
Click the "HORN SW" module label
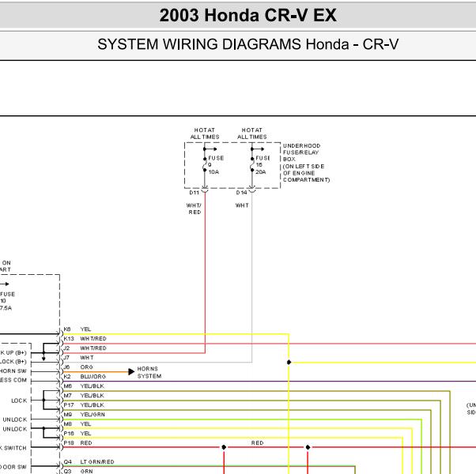(13, 371)
